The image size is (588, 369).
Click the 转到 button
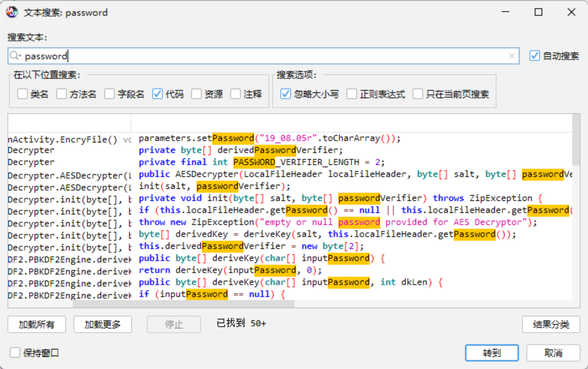coord(492,353)
